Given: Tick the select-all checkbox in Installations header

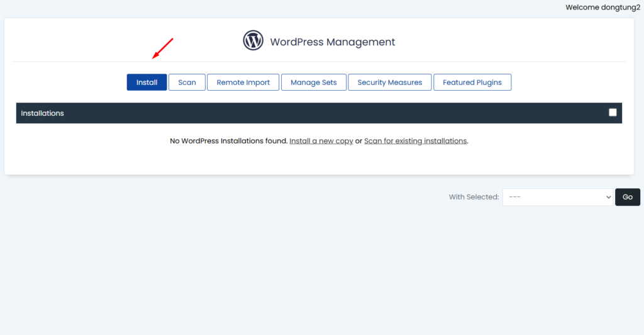Looking at the screenshot, I should 613,112.
